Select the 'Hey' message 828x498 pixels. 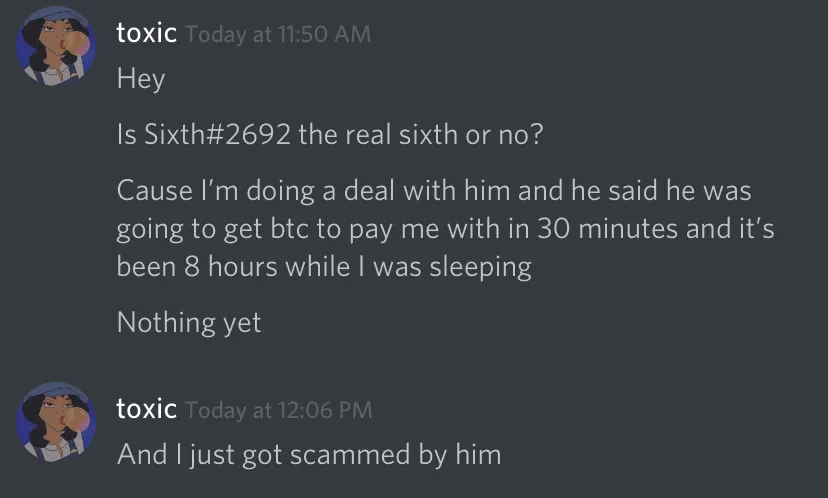141,79
